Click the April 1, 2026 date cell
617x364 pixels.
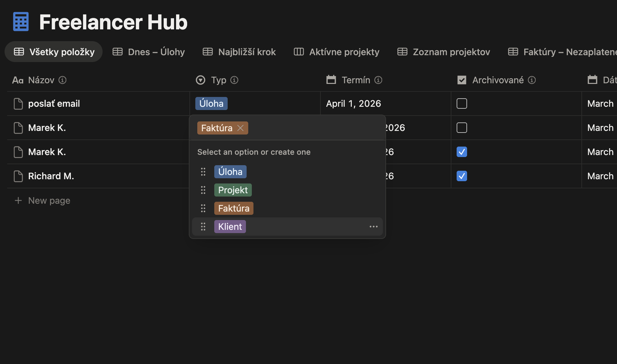click(353, 103)
